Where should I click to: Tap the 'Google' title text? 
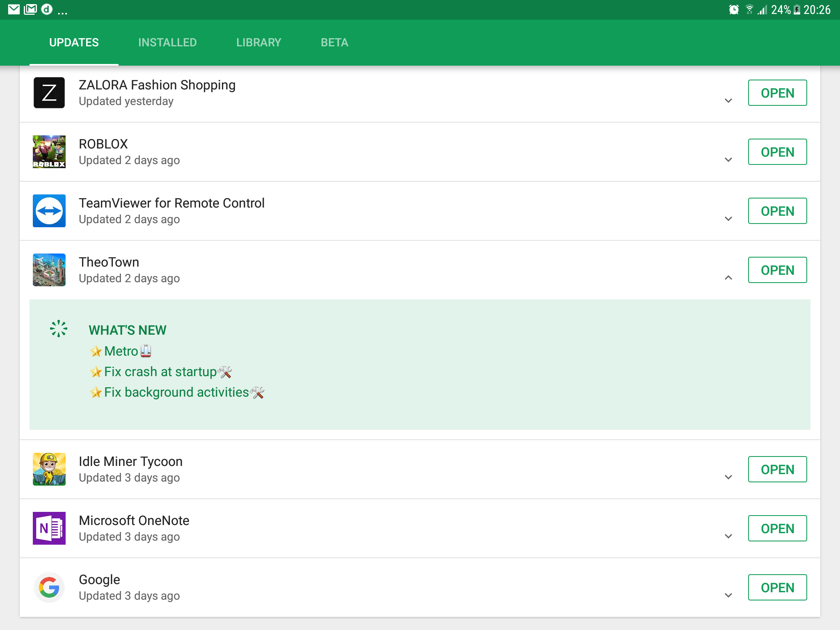[x=99, y=580]
